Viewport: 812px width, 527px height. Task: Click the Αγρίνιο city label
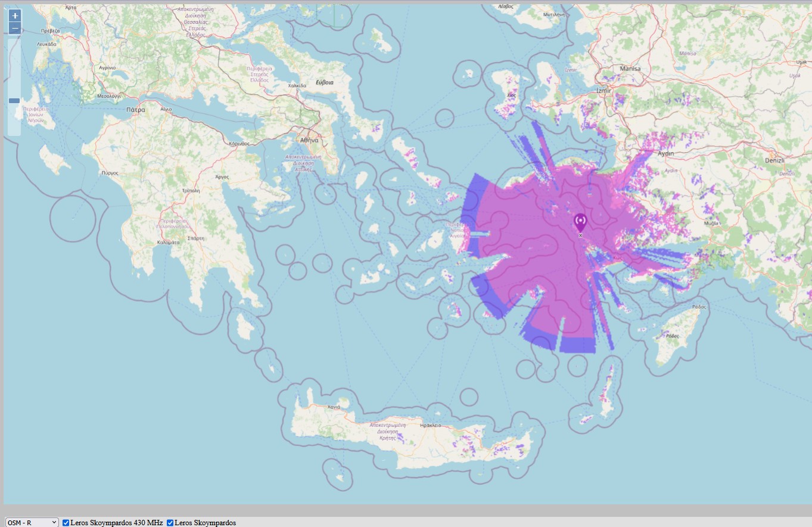[x=107, y=68]
